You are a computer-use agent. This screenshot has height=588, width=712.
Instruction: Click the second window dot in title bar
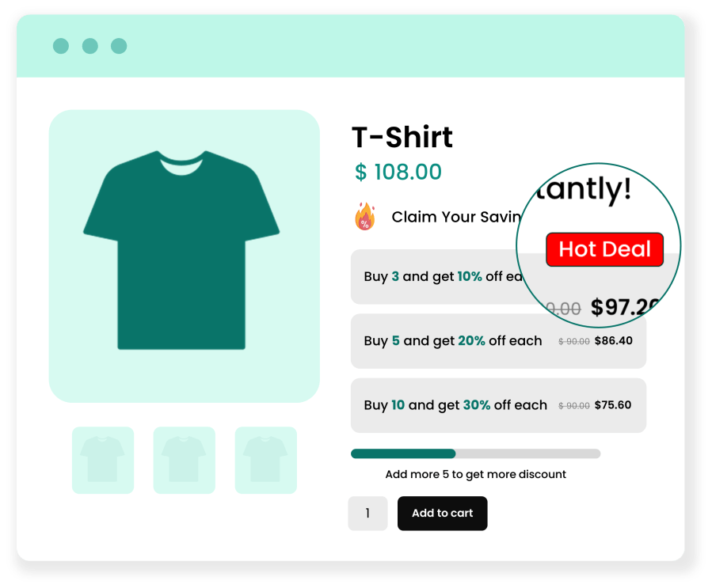[x=90, y=46]
